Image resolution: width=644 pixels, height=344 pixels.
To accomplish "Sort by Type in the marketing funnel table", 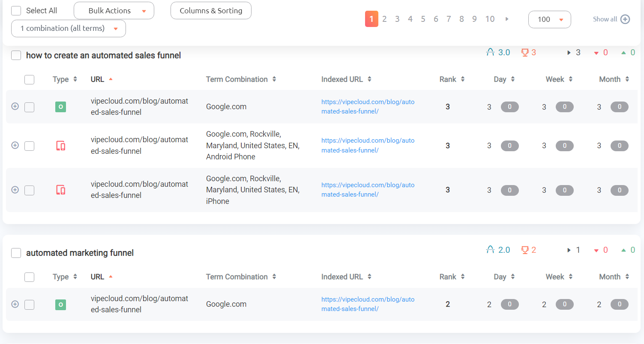I will (x=65, y=277).
